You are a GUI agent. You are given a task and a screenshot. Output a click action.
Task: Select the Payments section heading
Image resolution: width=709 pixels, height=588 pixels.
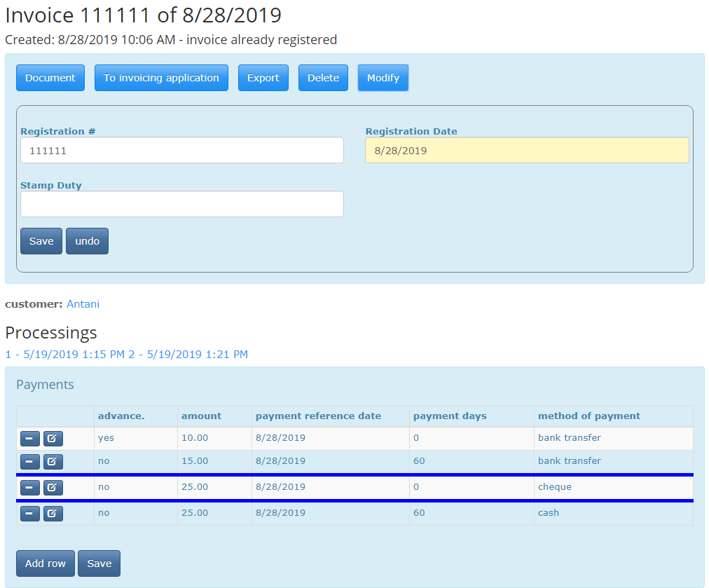[x=46, y=385]
